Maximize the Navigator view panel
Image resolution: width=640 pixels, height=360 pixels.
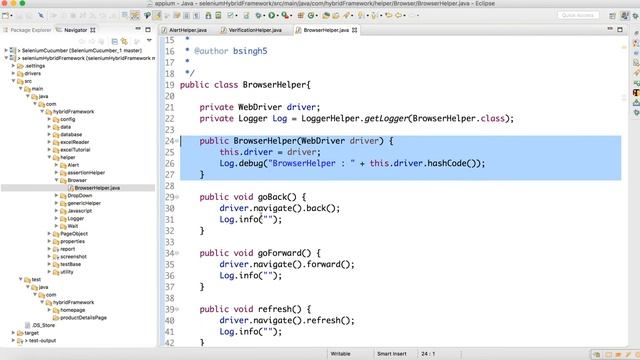[x=148, y=29]
